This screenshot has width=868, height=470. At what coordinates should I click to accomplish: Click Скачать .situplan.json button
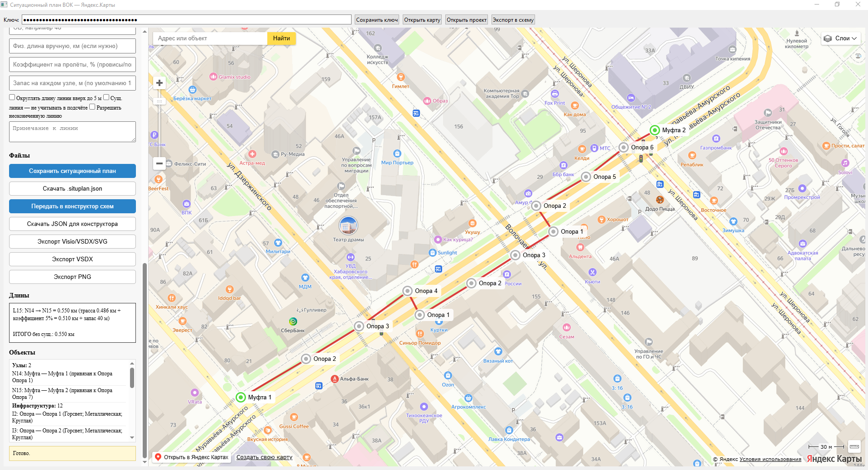click(72, 189)
